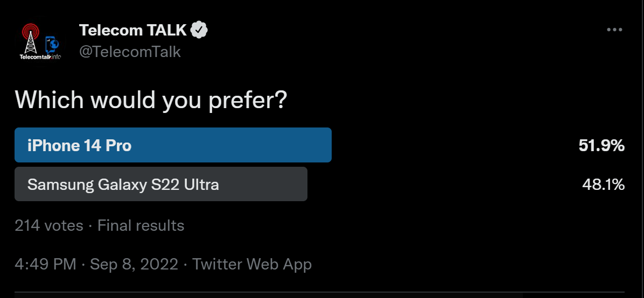Click the red radio tower logo in avatar
The image size is (644, 298).
[x=30, y=39]
